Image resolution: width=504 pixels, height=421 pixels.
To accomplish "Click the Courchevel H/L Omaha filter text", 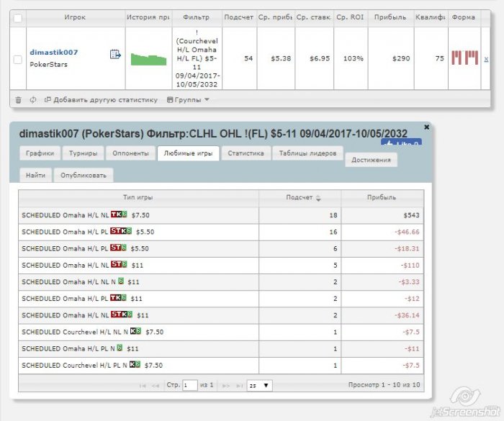I will [197, 58].
